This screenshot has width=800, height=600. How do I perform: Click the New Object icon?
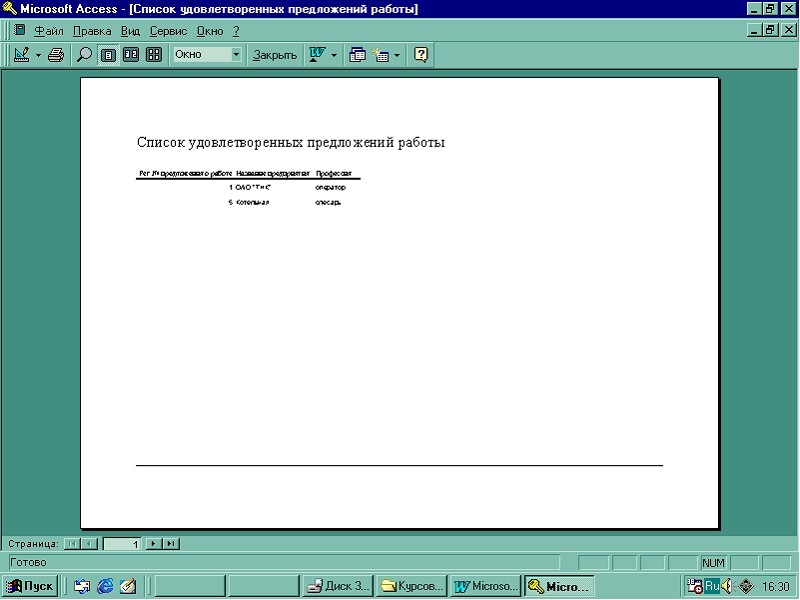(381, 55)
